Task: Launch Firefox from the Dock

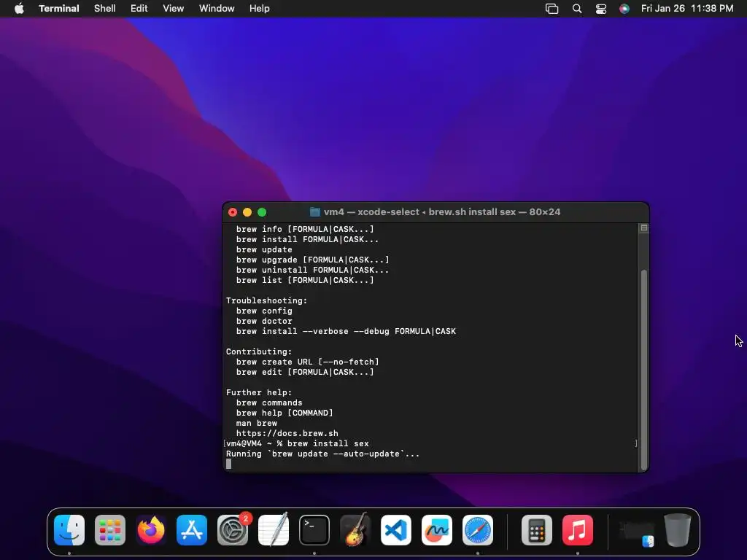Action: [x=151, y=530]
